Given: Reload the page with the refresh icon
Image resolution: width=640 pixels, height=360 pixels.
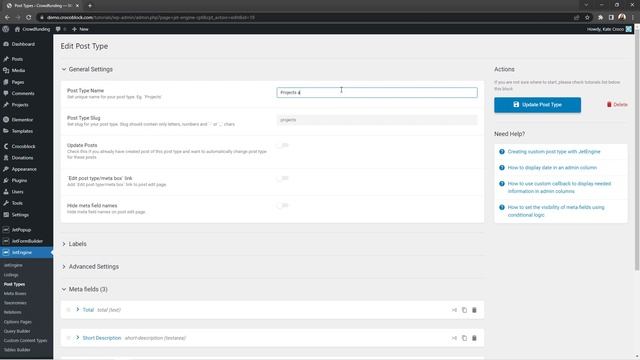Looking at the screenshot, I should coord(29,17).
